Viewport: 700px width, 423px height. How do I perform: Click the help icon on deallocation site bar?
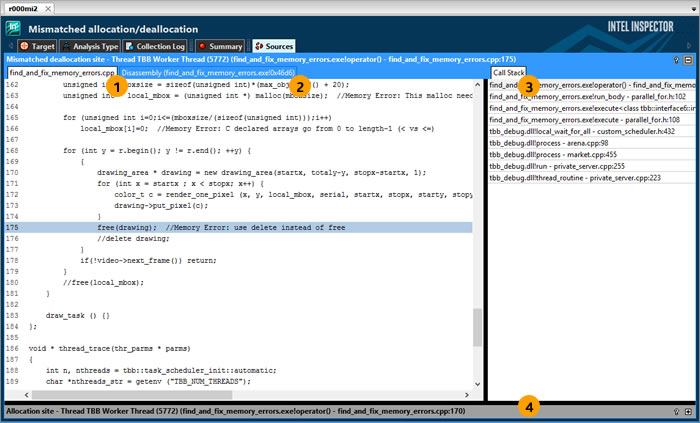[676, 60]
